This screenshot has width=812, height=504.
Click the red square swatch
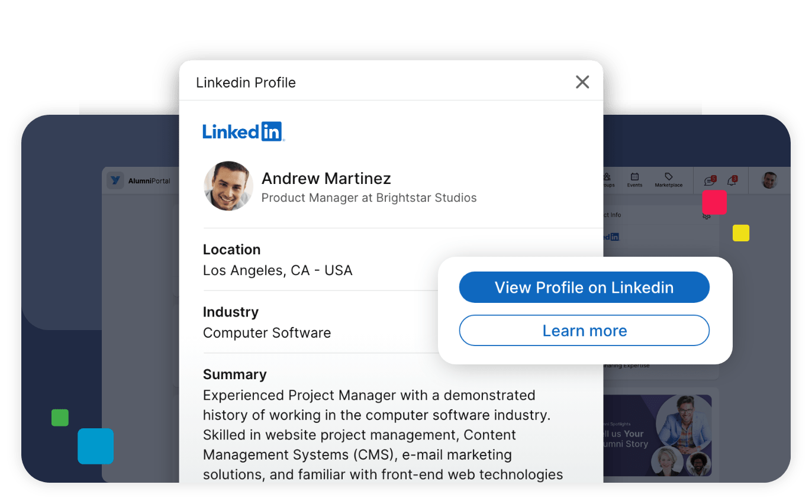coord(714,202)
